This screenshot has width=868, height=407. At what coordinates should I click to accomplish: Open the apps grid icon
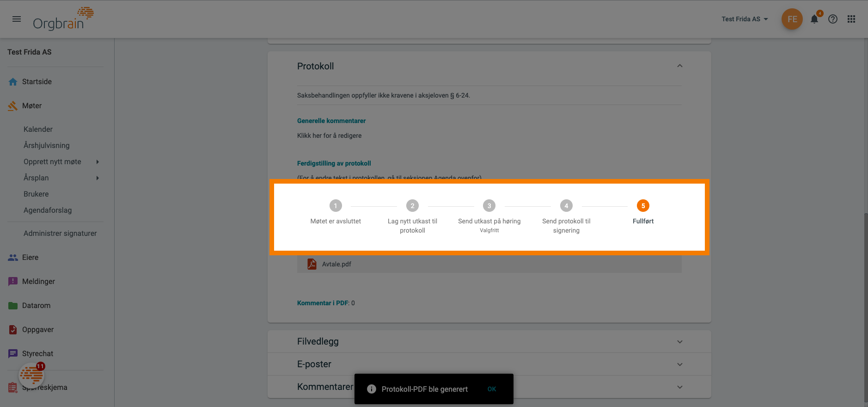851,19
